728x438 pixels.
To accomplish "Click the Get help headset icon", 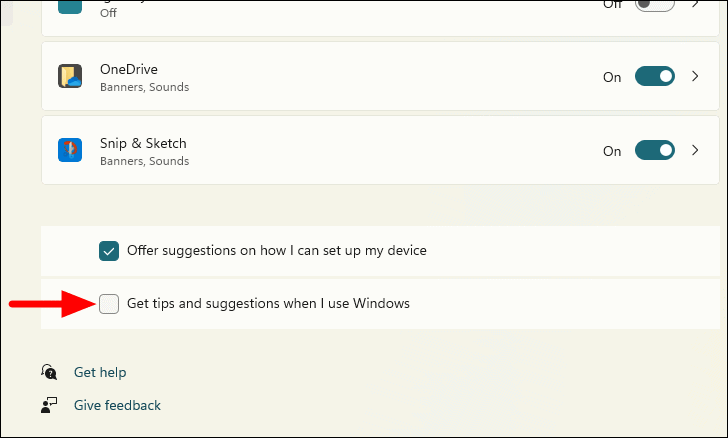I will coord(49,372).
